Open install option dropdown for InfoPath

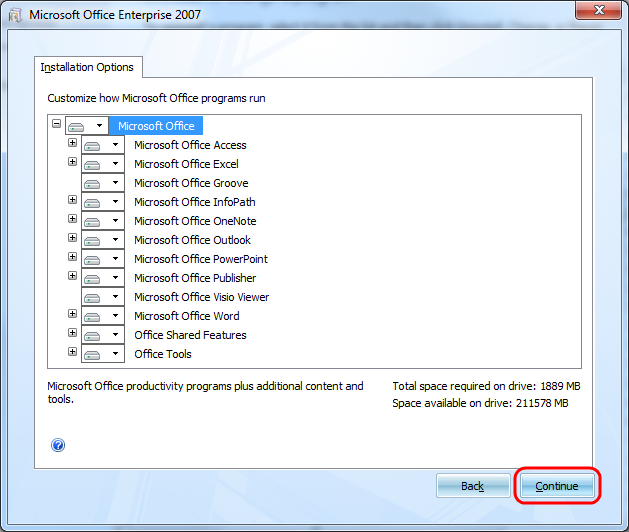pyautogui.click(x=103, y=202)
